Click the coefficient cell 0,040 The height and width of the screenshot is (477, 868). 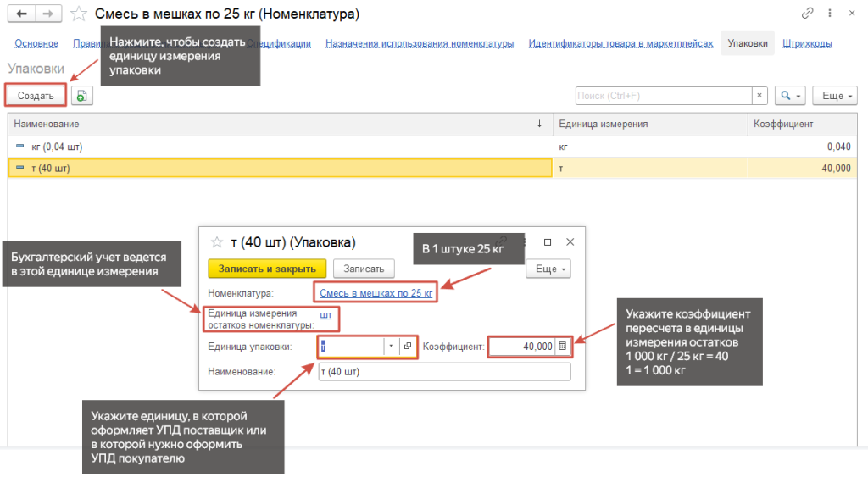pos(802,147)
